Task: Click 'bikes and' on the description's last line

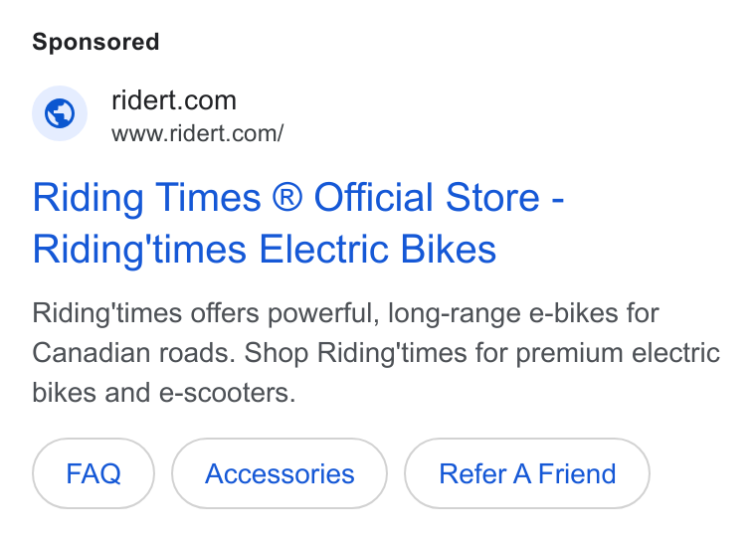Action: pos(92,393)
